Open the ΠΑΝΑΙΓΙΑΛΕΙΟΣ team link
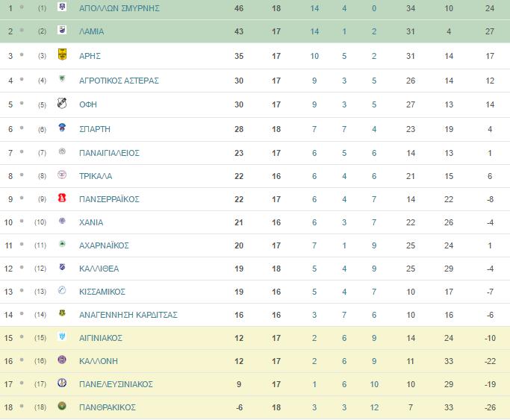Screen dimensions: 510x420 click(x=109, y=153)
